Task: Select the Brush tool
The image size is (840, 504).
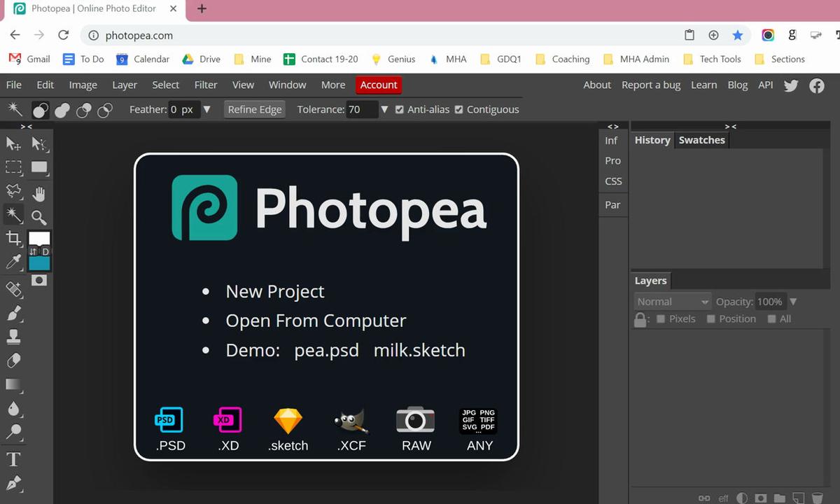Action: tap(13, 313)
